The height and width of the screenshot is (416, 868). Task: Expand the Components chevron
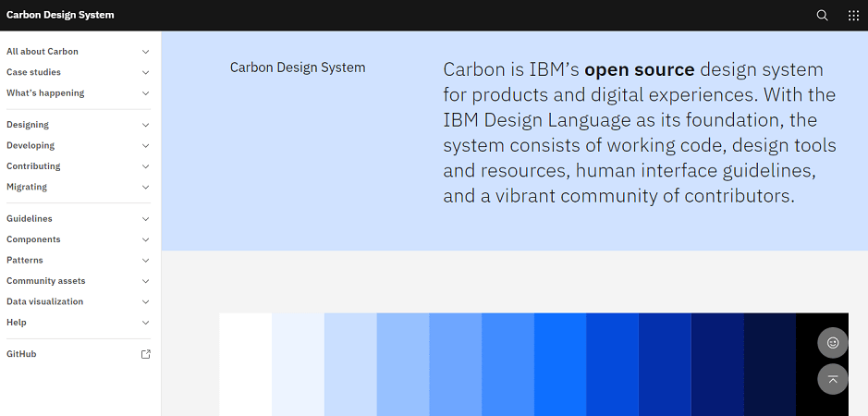145,239
